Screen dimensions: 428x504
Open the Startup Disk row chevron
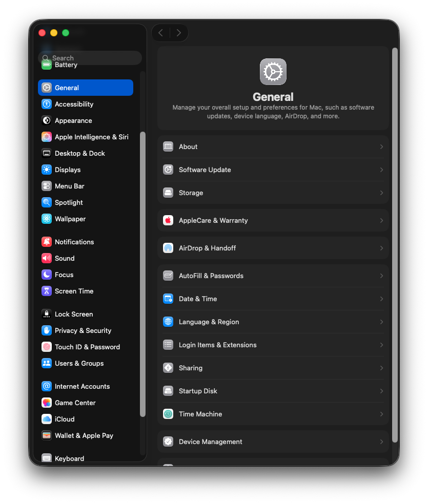coord(381,391)
